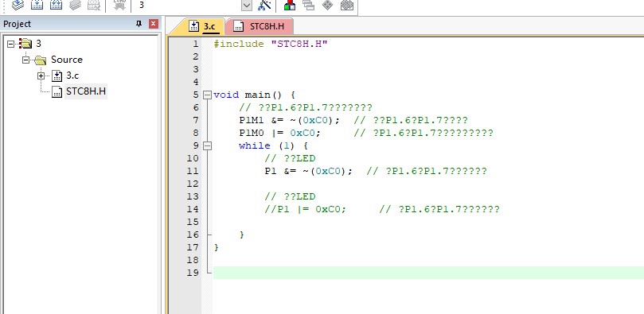Click line number 14 in the gutter
The image size is (644, 314).
point(192,210)
